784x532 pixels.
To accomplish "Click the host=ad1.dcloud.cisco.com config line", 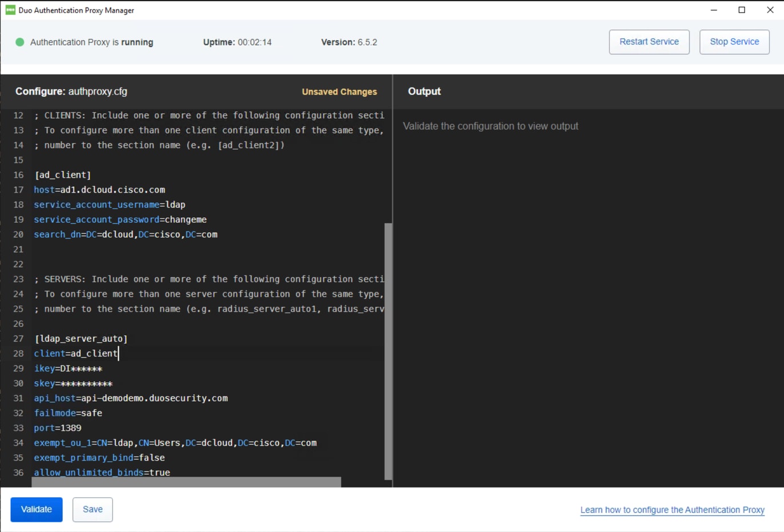I will pyautogui.click(x=99, y=190).
